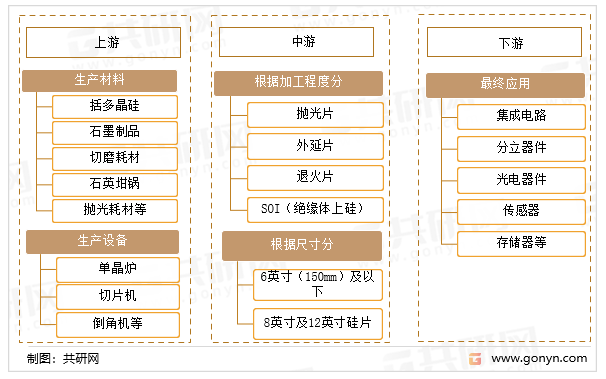Click the 8英寸及12英寸硅片 box
The height and width of the screenshot is (379, 606).
318,324
